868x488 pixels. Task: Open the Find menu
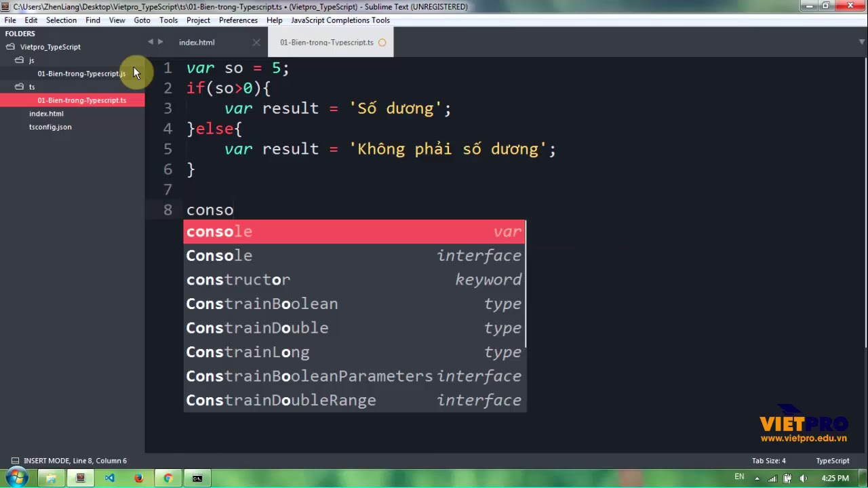pos(93,20)
